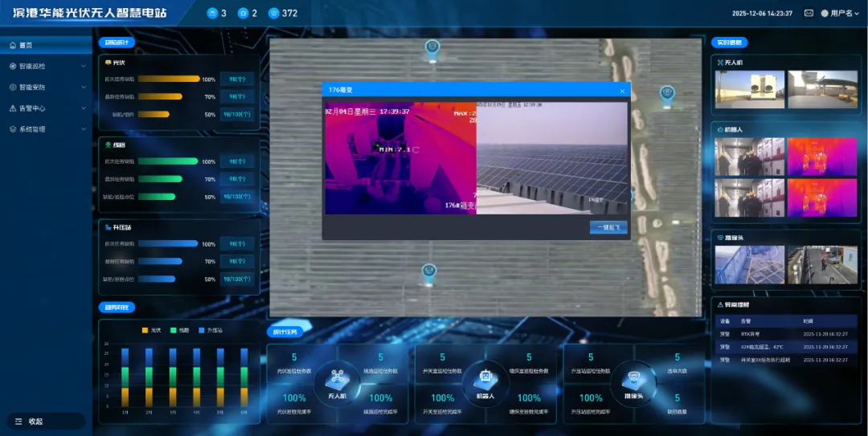
Task: Select 首页 in the sidebar menu
Action: click(46, 46)
